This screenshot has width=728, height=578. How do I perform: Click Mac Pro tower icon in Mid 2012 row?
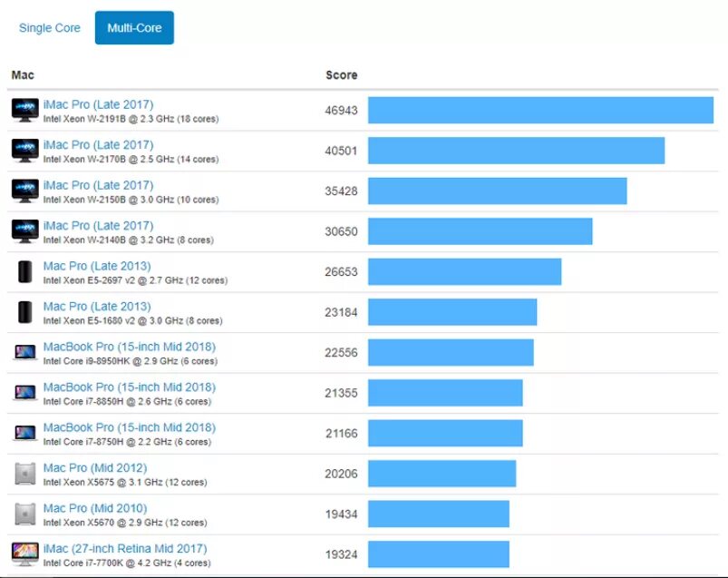click(25, 474)
